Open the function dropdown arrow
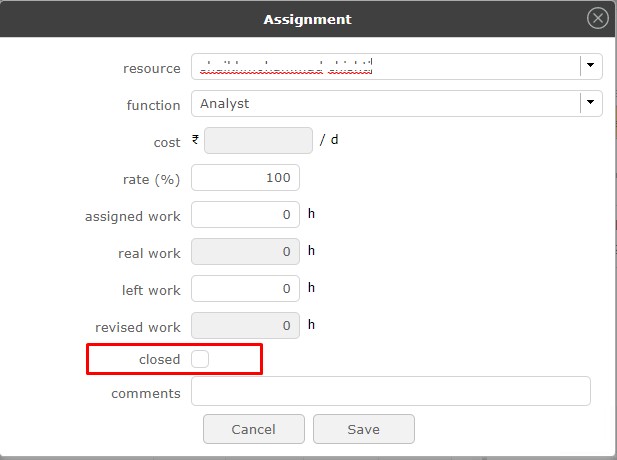Viewport: 617px width, 460px height. 591,103
